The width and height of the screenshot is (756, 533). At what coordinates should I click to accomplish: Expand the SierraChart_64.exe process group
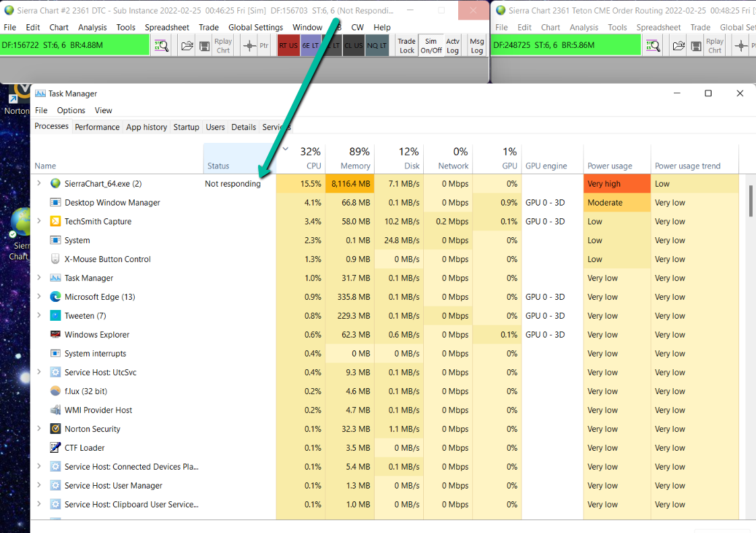point(39,184)
